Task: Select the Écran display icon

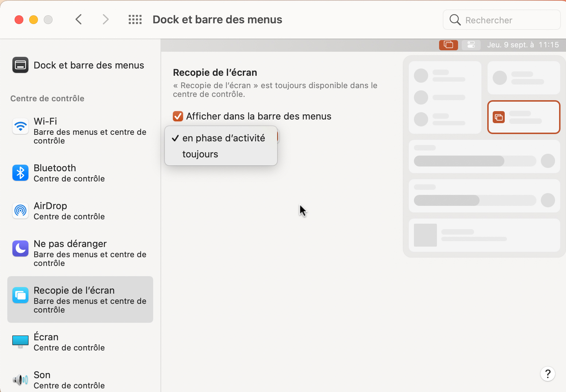Action: 20,341
